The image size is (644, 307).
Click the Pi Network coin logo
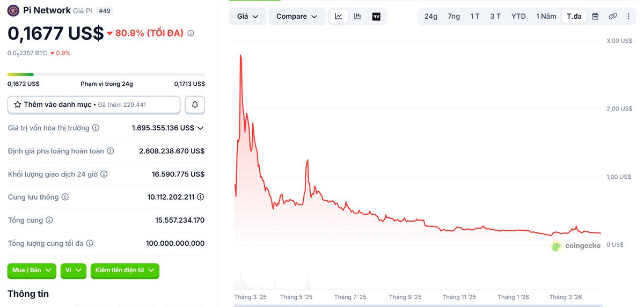click(x=13, y=10)
